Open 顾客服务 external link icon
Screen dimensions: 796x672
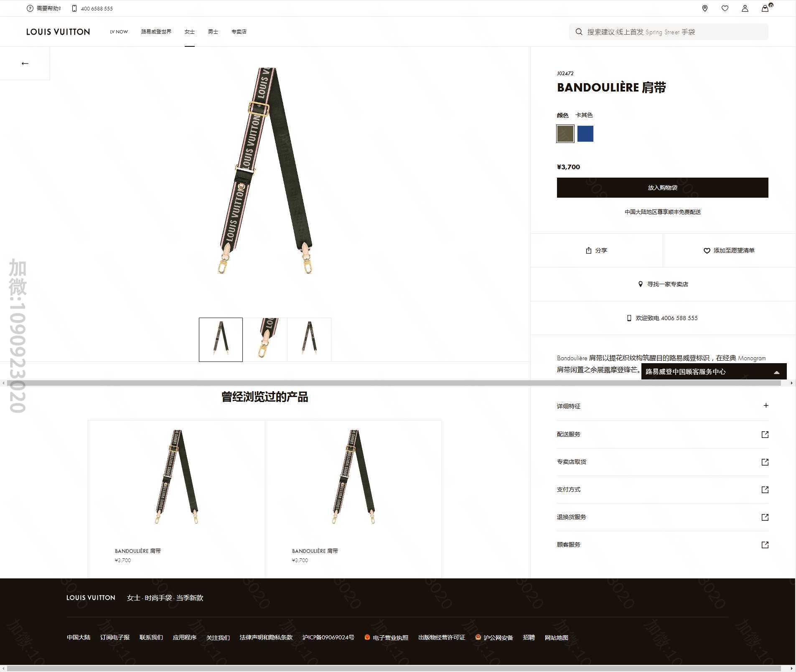pyautogui.click(x=765, y=545)
